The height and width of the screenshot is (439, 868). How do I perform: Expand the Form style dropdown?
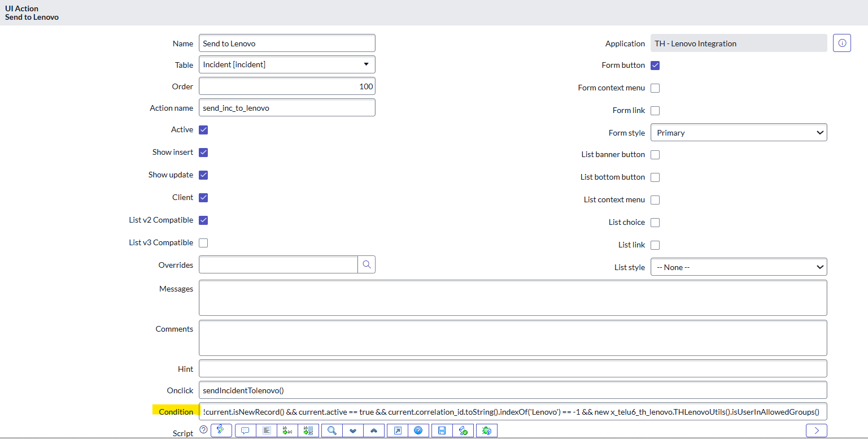pos(738,133)
